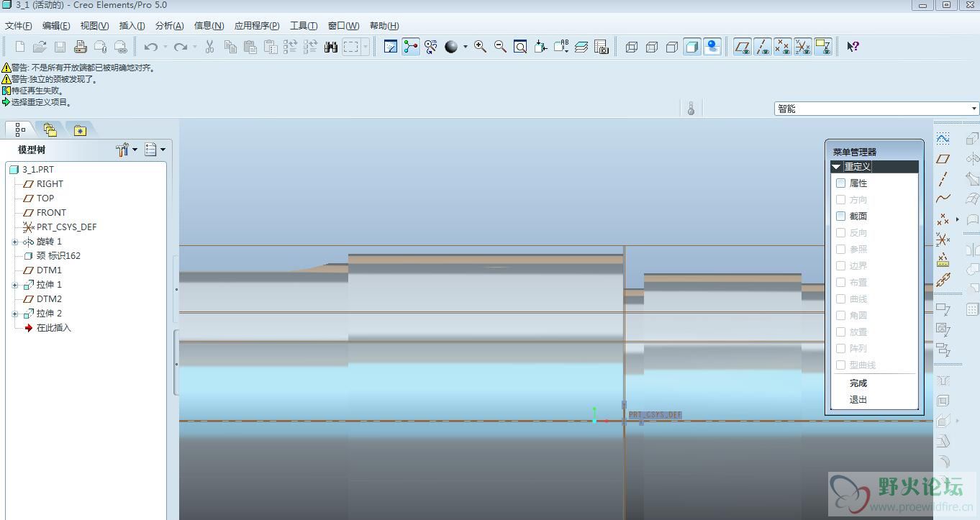Click the Zoom Out magnifier
This screenshot has height=520, width=980.
coord(500,47)
